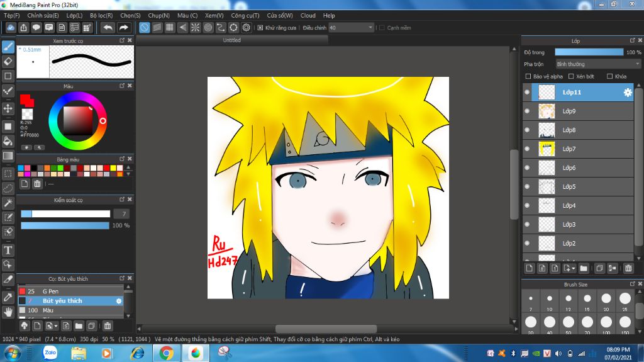This screenshot has height=362, width=644.
Task: Open the Bộ lọc(R) menu
Action: click(101, 15)
